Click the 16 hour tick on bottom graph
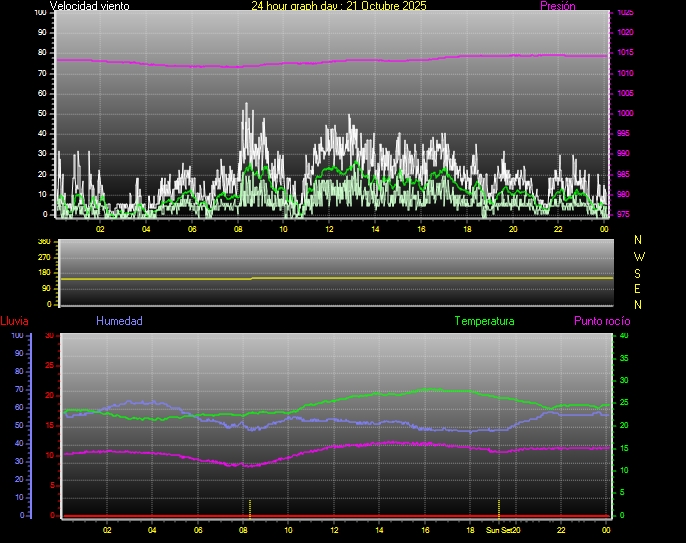This screenshot has width=686, height=543. (425, 531)
